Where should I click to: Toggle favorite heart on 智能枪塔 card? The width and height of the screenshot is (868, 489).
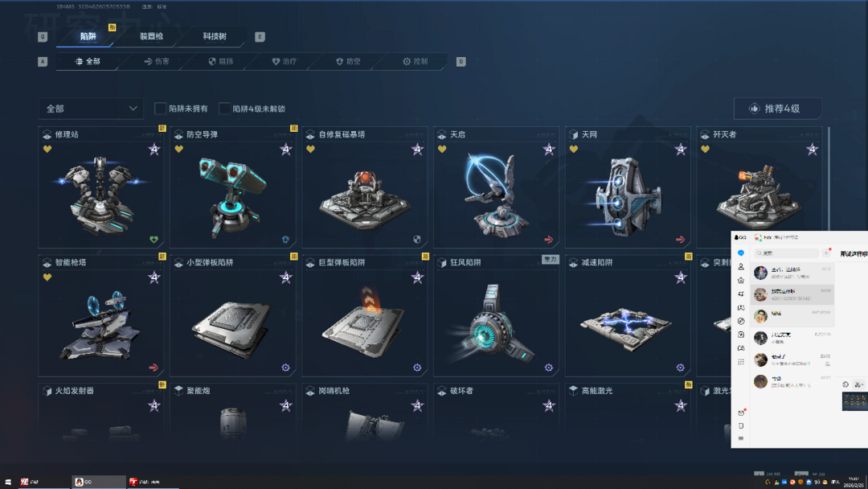coord(47,277)
